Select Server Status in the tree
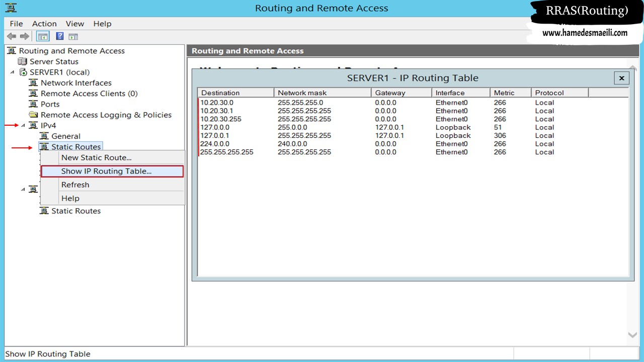644x362 pixels. coord(54,61)
